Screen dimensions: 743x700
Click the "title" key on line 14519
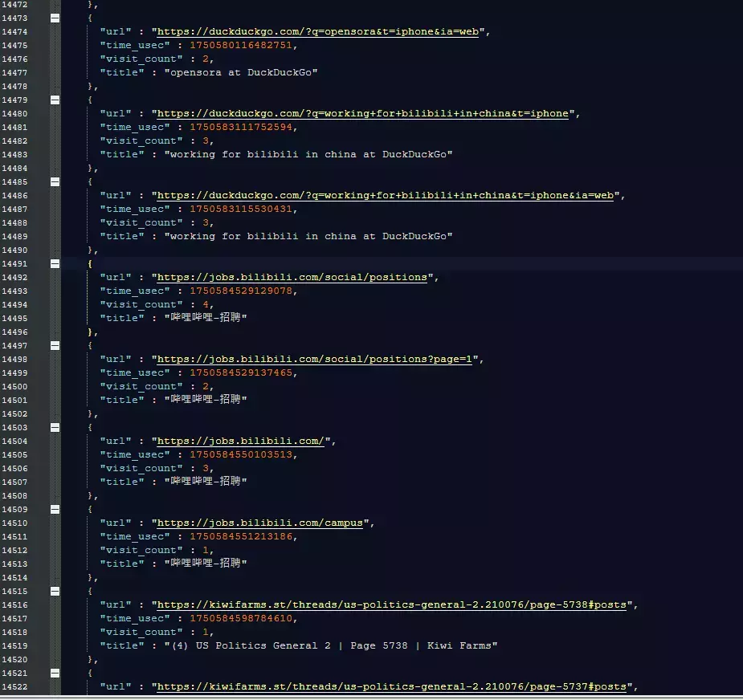(x=122, y=646)
